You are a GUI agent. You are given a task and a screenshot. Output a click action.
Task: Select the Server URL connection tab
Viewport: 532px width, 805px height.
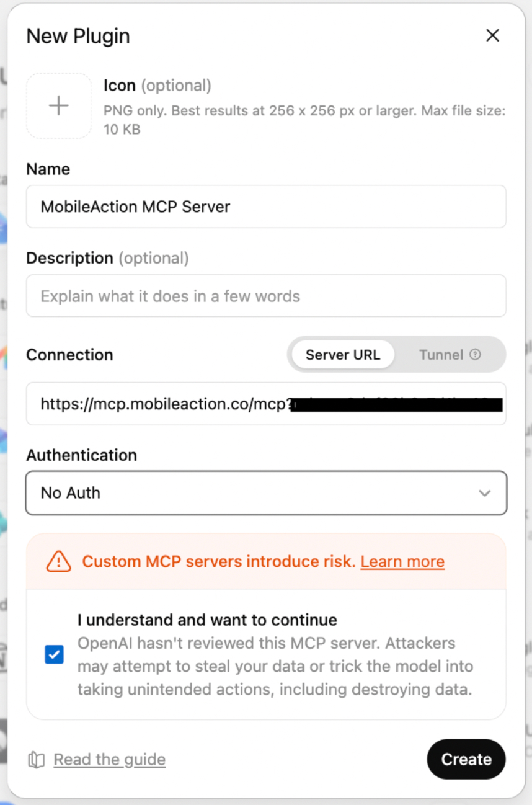(x=342, y=355)
